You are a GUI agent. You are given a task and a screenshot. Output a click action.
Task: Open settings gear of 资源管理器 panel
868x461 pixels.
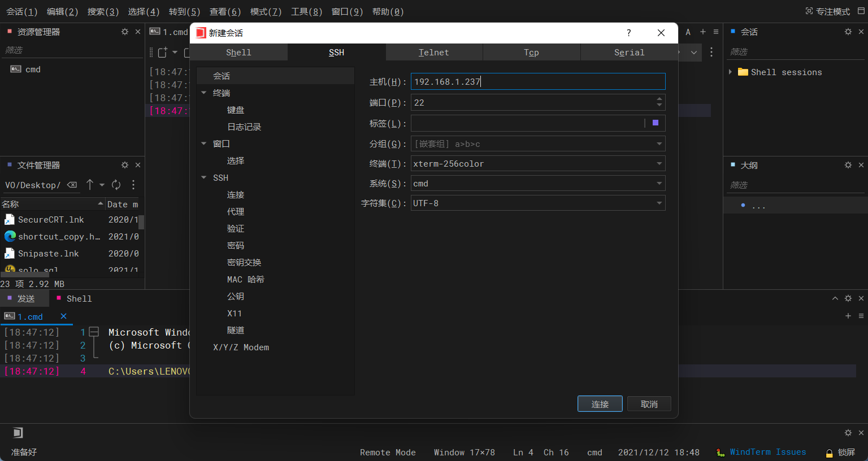[125, 32]
